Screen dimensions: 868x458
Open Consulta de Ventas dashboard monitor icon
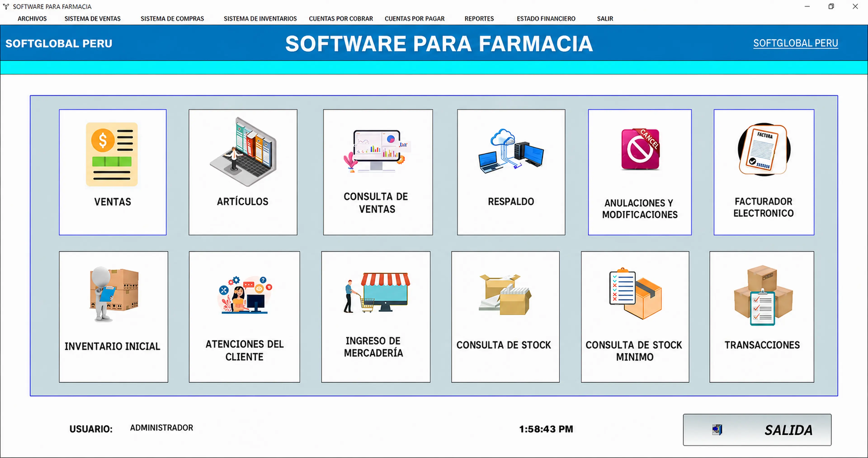[x=378, y=151]
